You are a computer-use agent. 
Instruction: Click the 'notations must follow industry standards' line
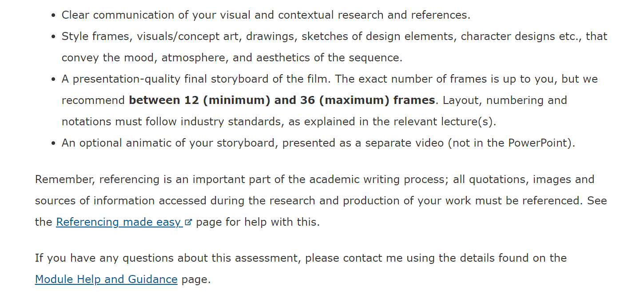(x=279, y=122)
